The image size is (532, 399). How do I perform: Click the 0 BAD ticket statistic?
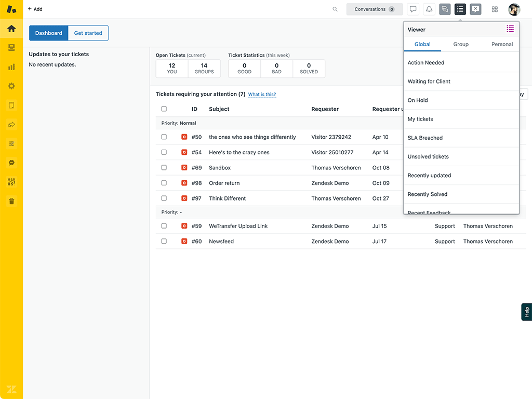276,69
